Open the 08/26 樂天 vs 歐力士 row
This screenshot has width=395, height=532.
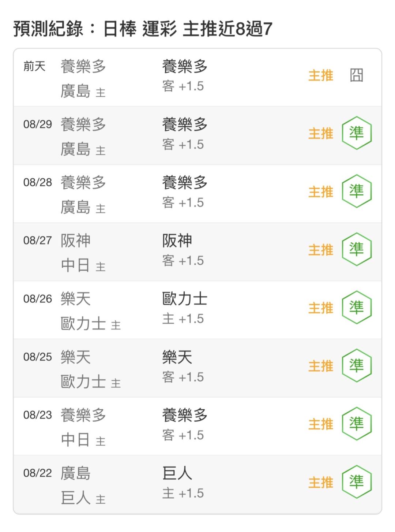[x=197, y=310]
